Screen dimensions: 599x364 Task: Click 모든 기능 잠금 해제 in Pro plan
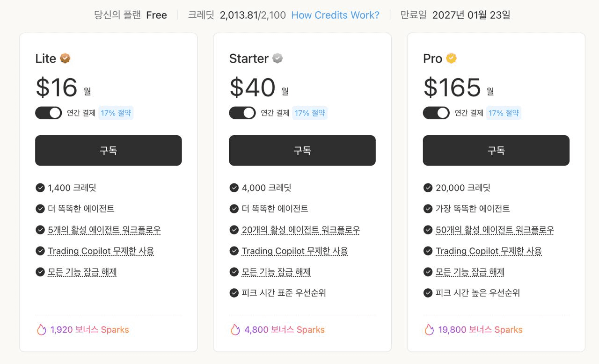[470, 272]
